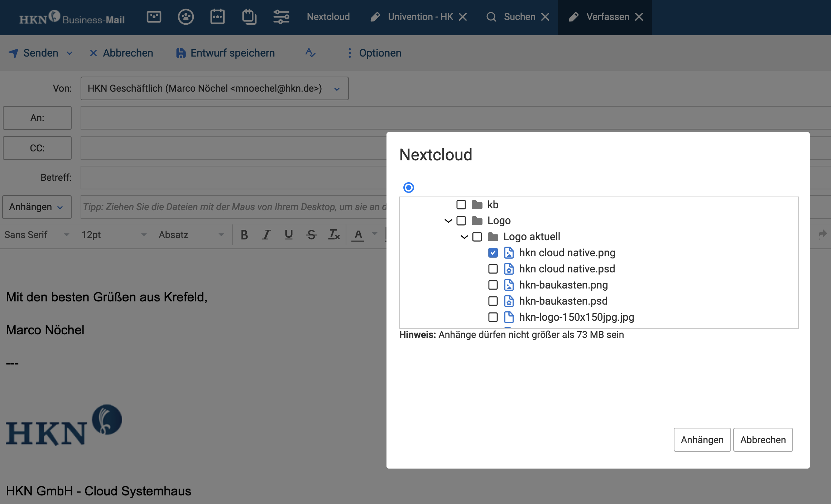Screen dimensions: 831x504
Task: Close the Suchen tab
Action: coord(545,17)
